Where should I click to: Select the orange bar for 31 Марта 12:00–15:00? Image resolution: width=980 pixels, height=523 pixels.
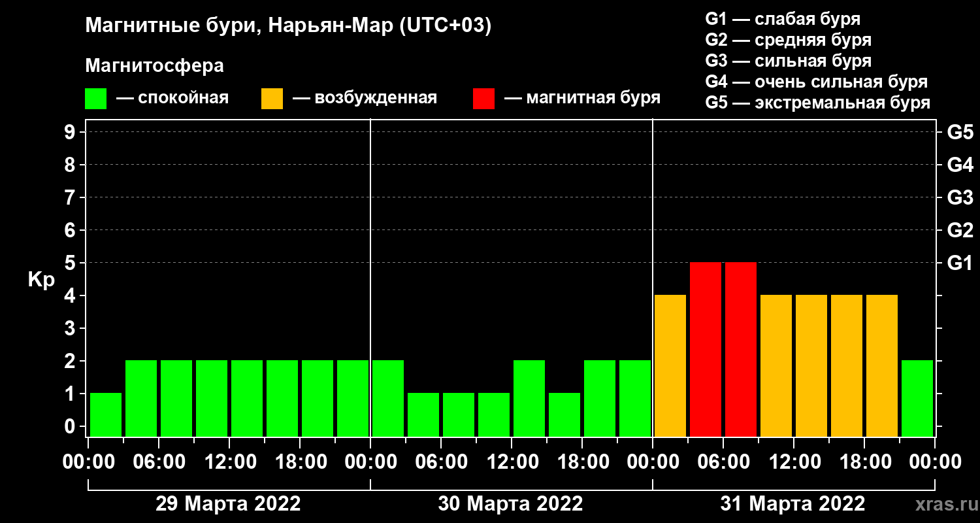pos(811,365)
